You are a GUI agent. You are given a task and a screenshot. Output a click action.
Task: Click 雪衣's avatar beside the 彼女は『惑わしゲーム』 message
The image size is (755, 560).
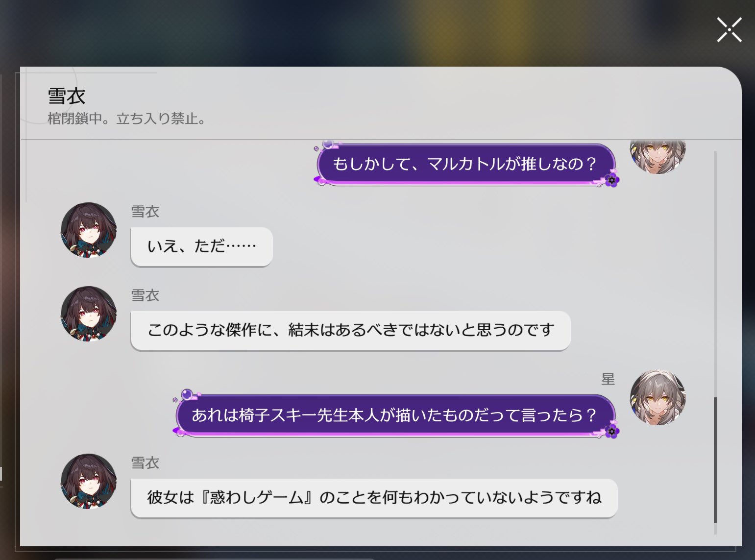click(89, 482)
